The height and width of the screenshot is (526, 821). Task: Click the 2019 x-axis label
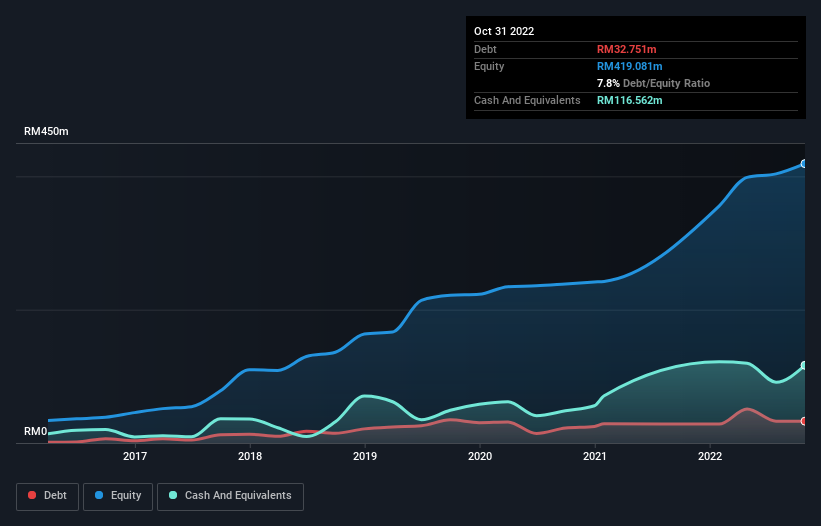(x=365, y=456)
